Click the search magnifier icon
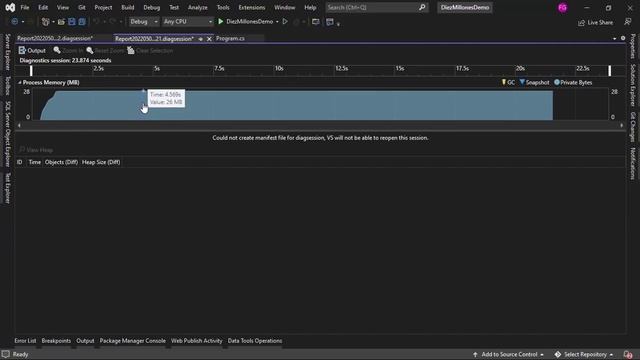Screen dimensions: 640x360 pos(422,7)
